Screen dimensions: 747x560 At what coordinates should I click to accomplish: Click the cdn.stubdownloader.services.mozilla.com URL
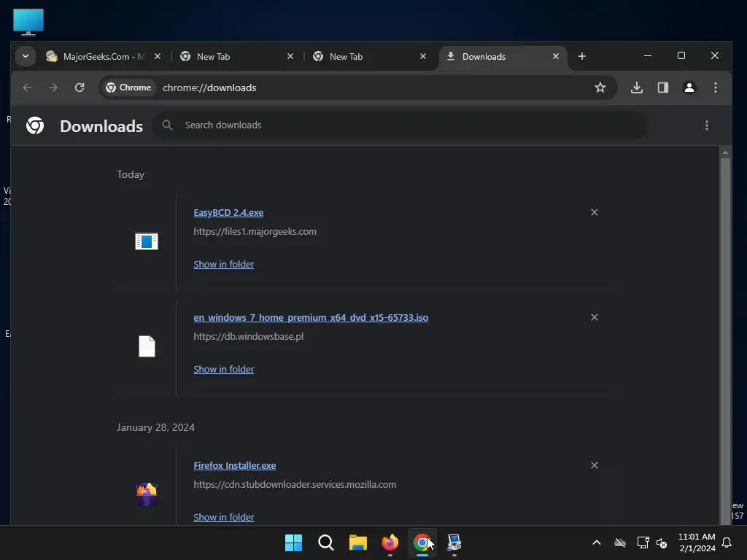point(295,485)
